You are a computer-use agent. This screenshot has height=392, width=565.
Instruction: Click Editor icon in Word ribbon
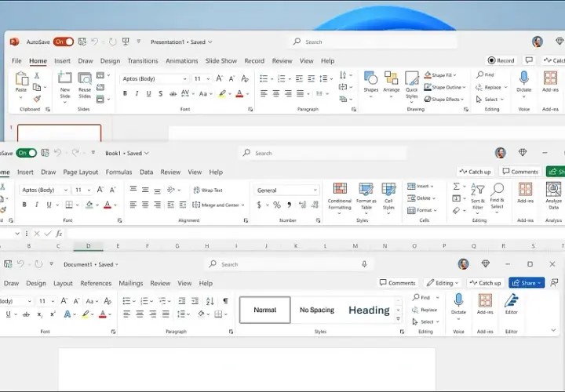click(512, 300)
